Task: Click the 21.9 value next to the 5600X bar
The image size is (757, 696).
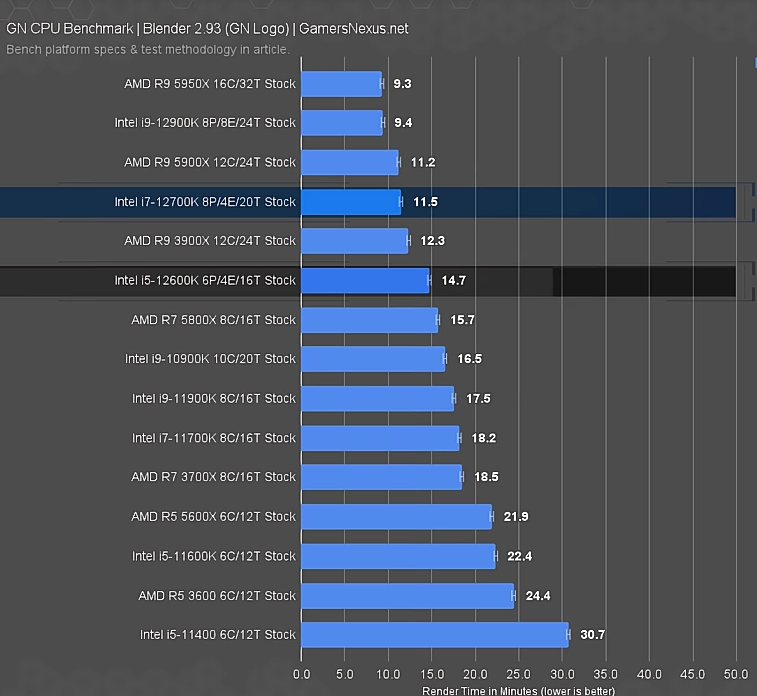Action: (x=516, y=517)
